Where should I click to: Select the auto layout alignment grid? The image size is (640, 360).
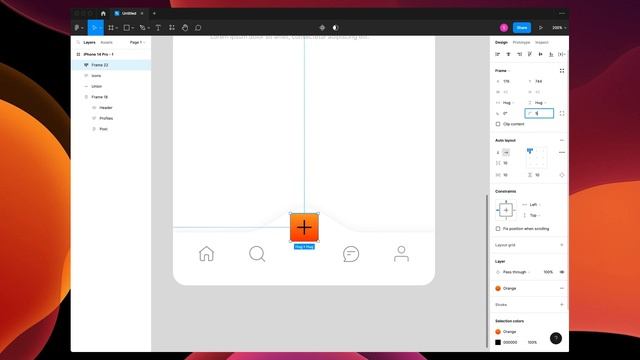click(x=536, y=158)
